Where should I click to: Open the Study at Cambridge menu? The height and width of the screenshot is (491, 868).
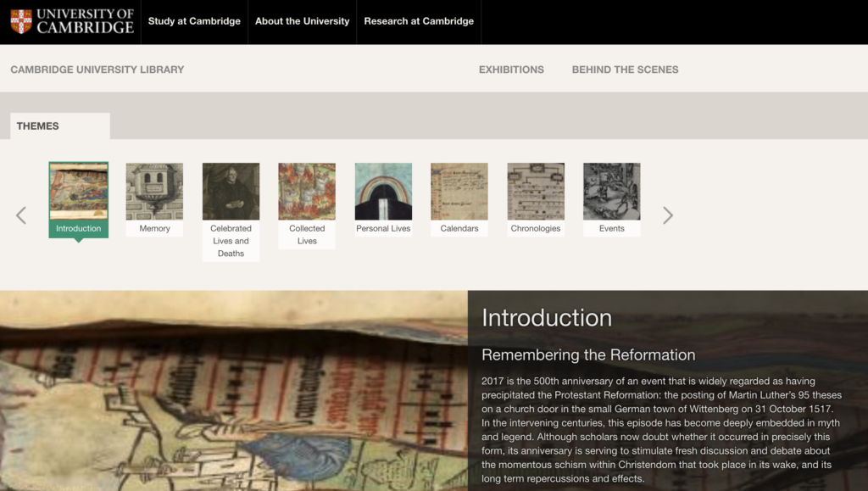point(194,21)
